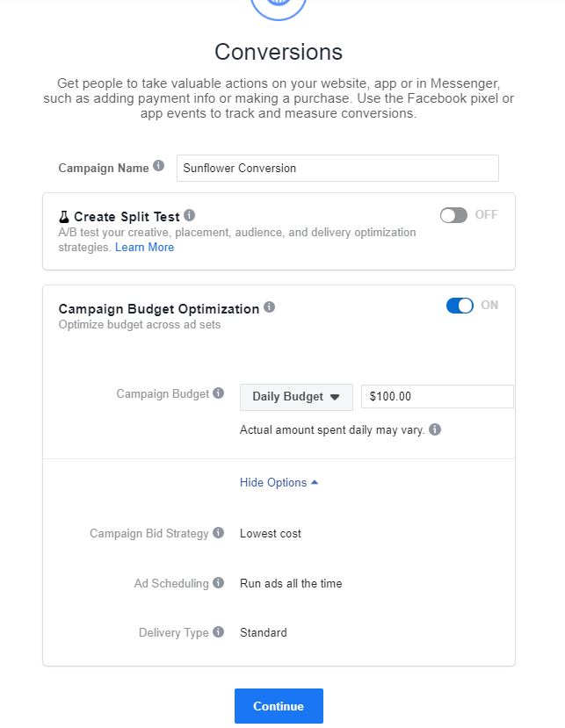This screenshot has width=565, height=728.
Task: Click info icon next to Delivery Type
Action: [219, 632]
